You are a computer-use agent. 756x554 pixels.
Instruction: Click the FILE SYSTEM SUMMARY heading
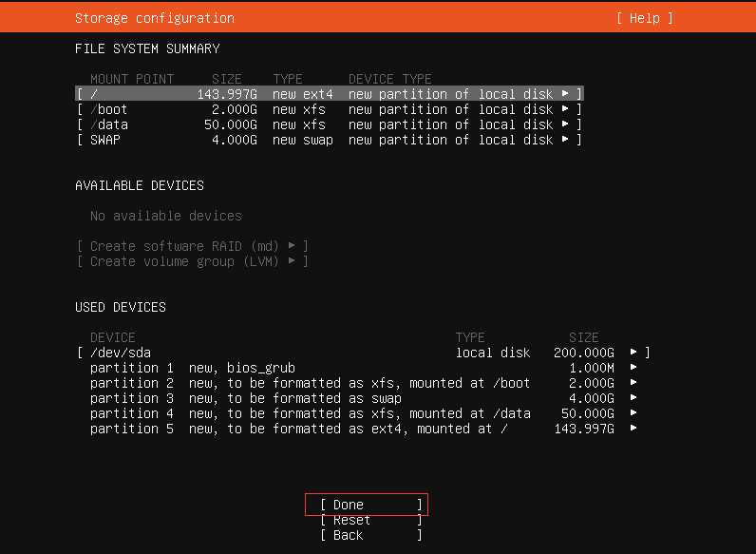(147, 48)
